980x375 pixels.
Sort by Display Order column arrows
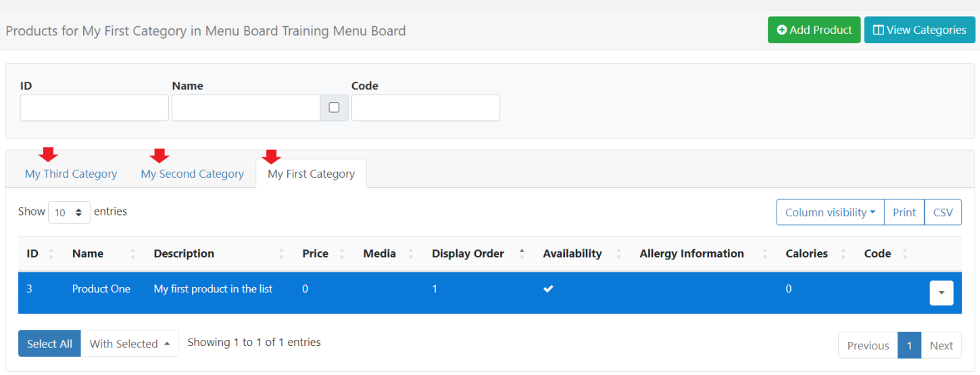click(x=521, y=254)
